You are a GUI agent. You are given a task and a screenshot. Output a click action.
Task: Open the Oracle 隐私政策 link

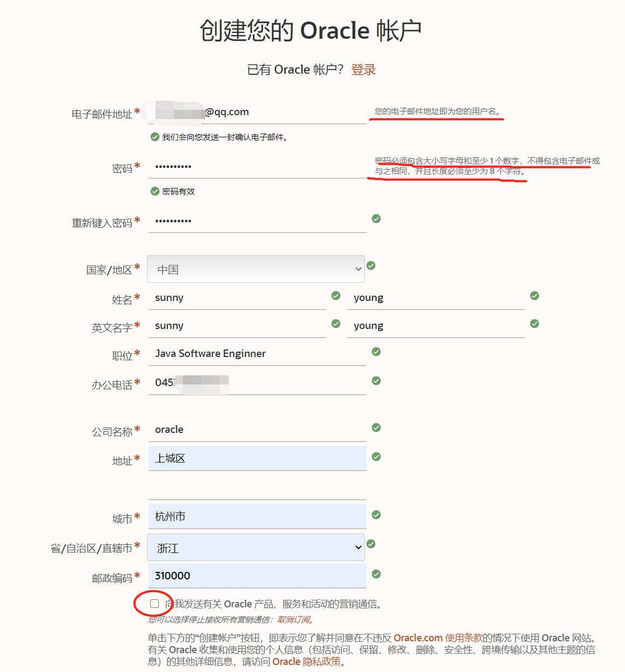tap(307, 662)
